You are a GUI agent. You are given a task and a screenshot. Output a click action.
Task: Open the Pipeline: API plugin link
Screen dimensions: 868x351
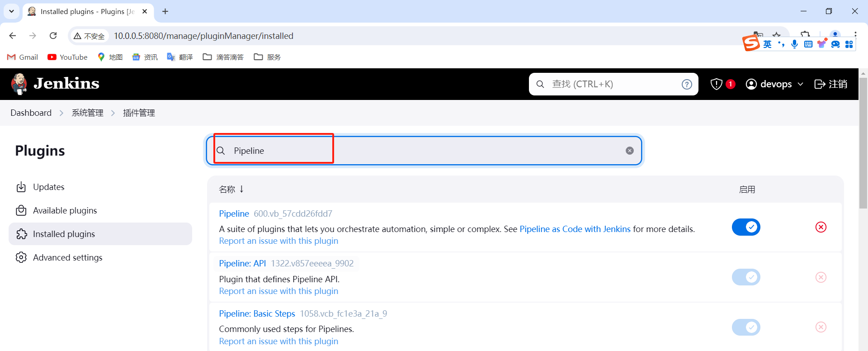[242, 263]
